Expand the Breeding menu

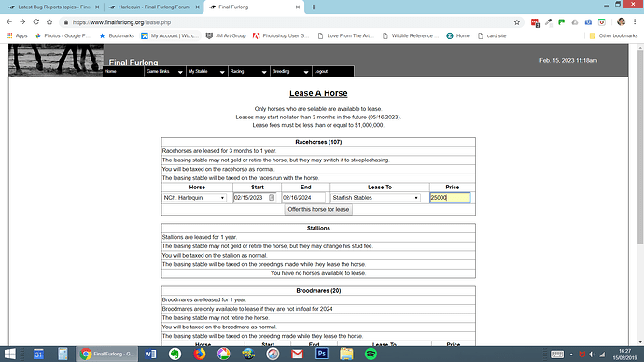click(290, 72)
